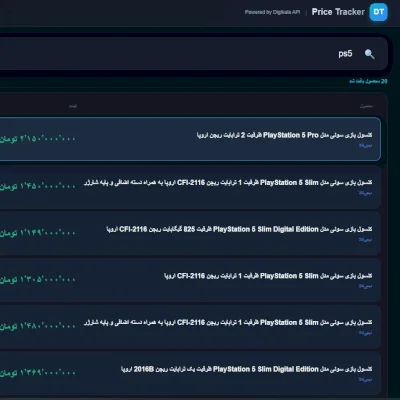Select the PS5 Slim row priced 1,480,000,000 toman

tap(190, 327)
